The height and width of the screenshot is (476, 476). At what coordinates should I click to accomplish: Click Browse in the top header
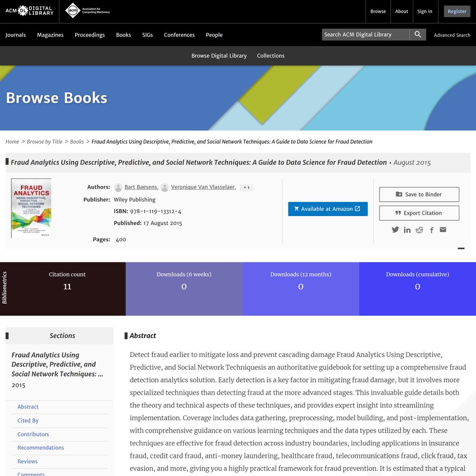point(378,11)
